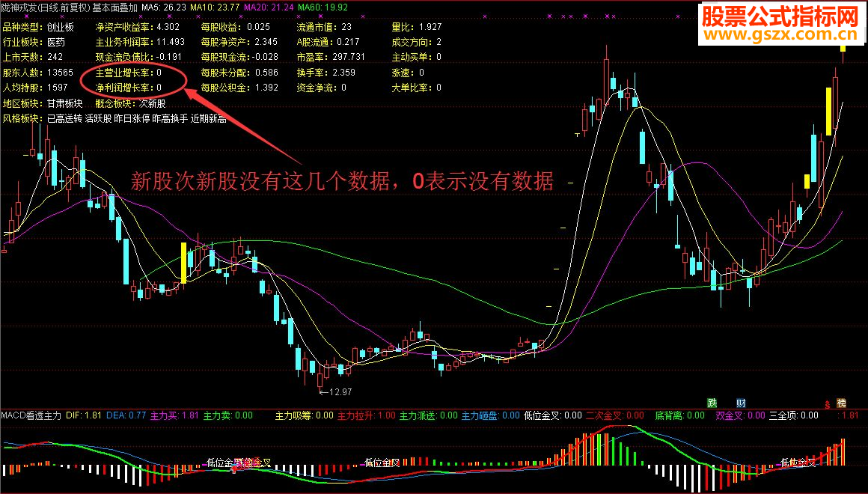Click the 品种类型: 创业板 field
The image size is (868, 494).
click(x=38, y=27)
